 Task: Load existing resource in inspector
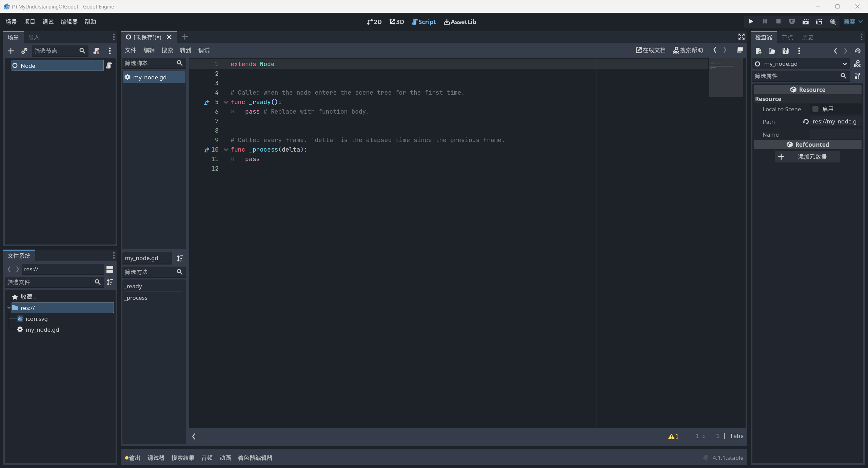(772, 51)
